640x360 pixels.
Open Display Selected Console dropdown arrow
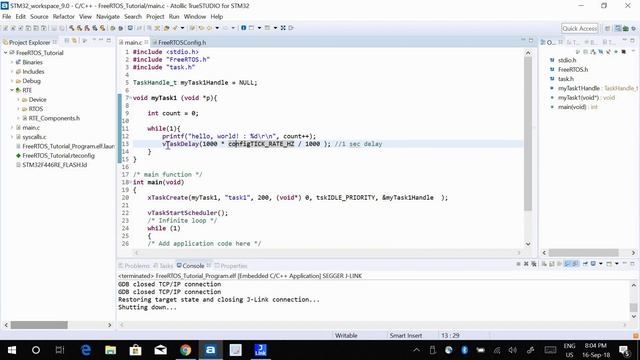[x=600, y=264]
